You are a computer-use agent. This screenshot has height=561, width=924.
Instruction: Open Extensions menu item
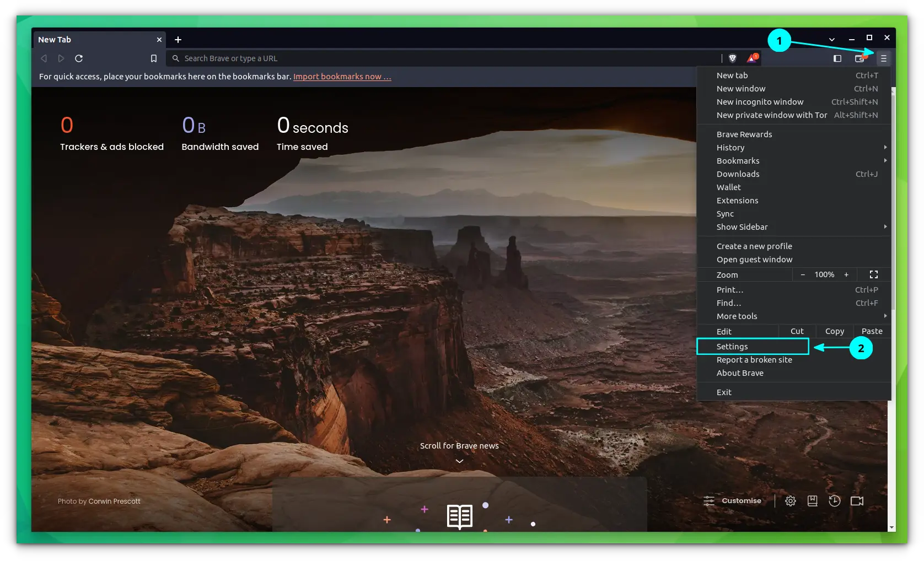point(794,201)
